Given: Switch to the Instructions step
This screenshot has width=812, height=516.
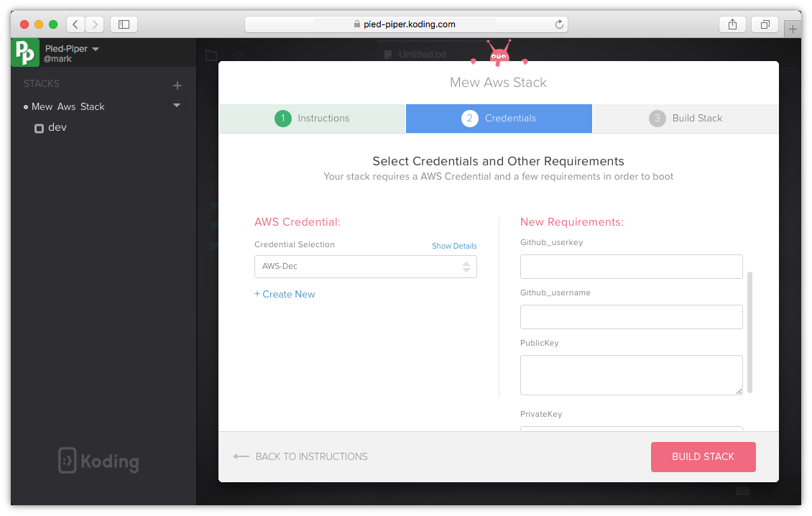Looking at the screenshot, I should click(x=312, y=118).
